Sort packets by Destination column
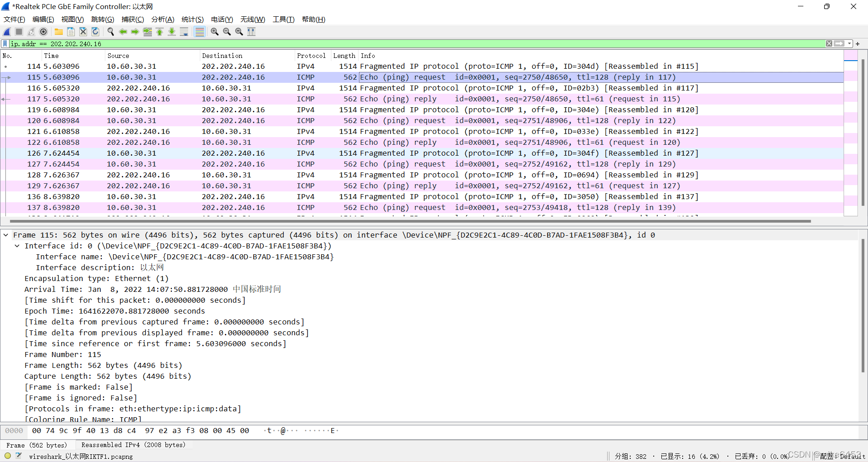This screenshot has width=868, height=462. (247, 56)
